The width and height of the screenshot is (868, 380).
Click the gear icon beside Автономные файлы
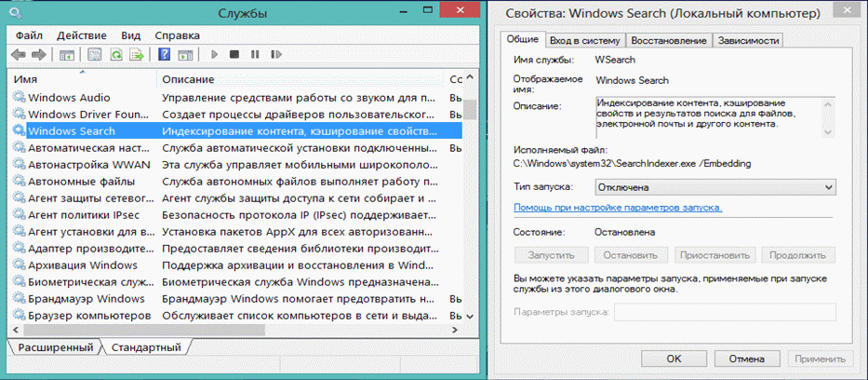[x=20, y=182]
